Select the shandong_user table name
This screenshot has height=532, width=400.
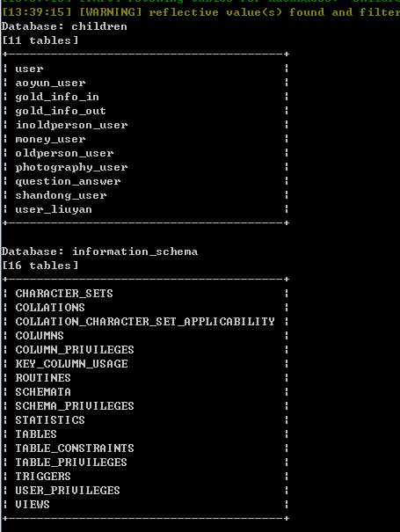tap(61, 195)
